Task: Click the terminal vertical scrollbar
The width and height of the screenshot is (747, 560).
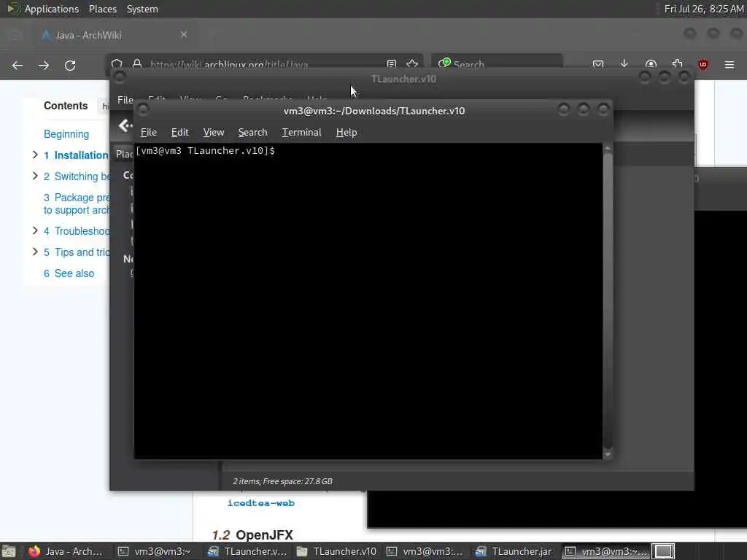Action: click(608, 301)
